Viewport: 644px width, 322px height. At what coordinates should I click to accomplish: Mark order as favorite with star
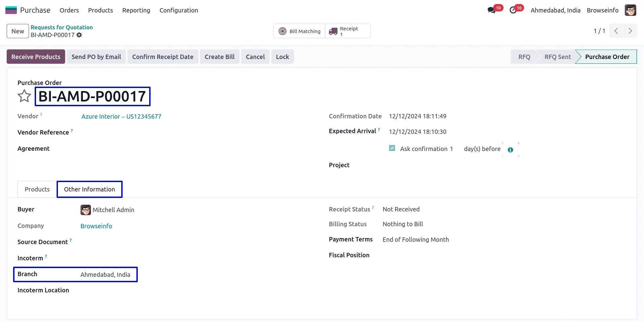pos(24,96)
